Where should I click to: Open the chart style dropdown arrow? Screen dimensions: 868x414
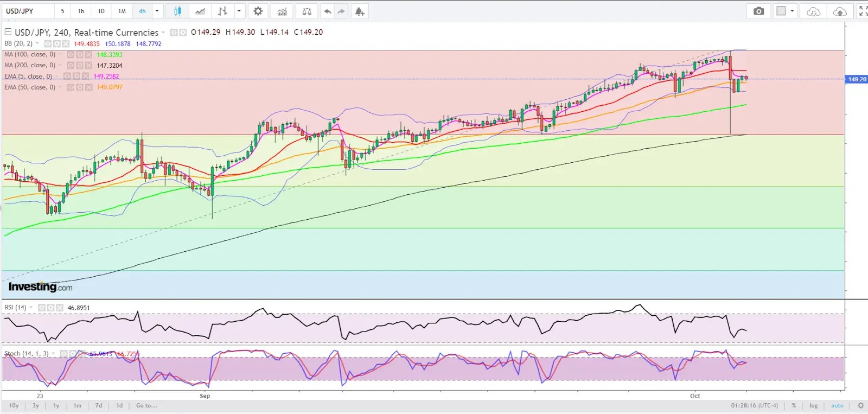click(x=239, y=11)
